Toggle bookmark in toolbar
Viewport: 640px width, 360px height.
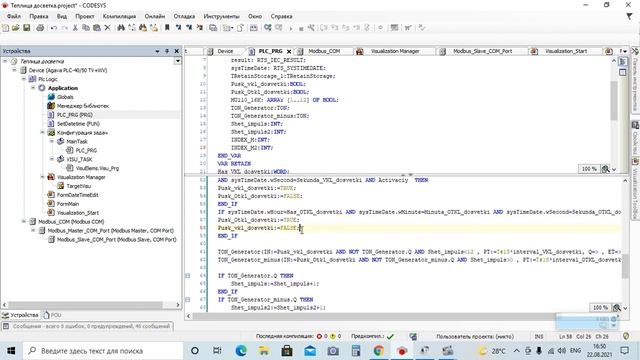(167, 28)
